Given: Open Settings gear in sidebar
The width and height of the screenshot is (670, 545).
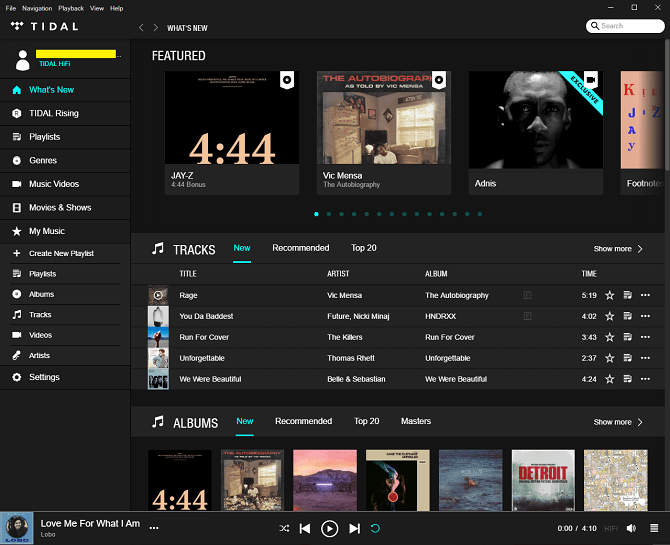Looking at the screenshot, I should (65, 377).
